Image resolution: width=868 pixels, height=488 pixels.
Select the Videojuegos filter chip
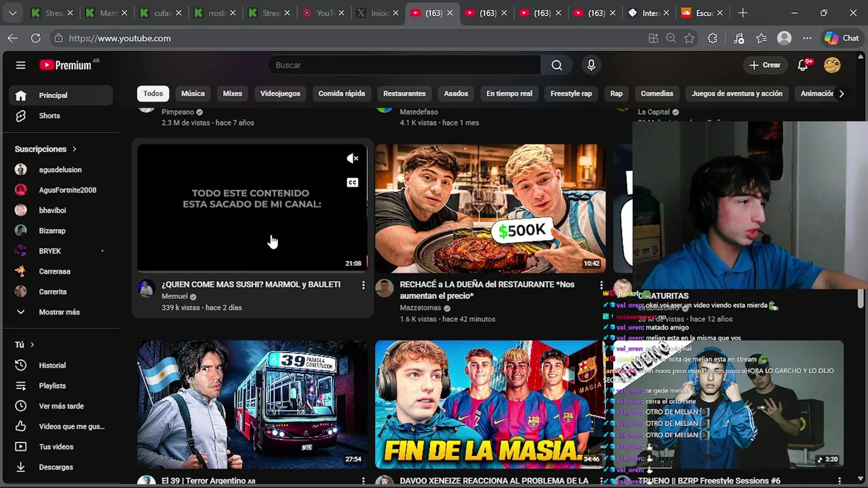280,94
